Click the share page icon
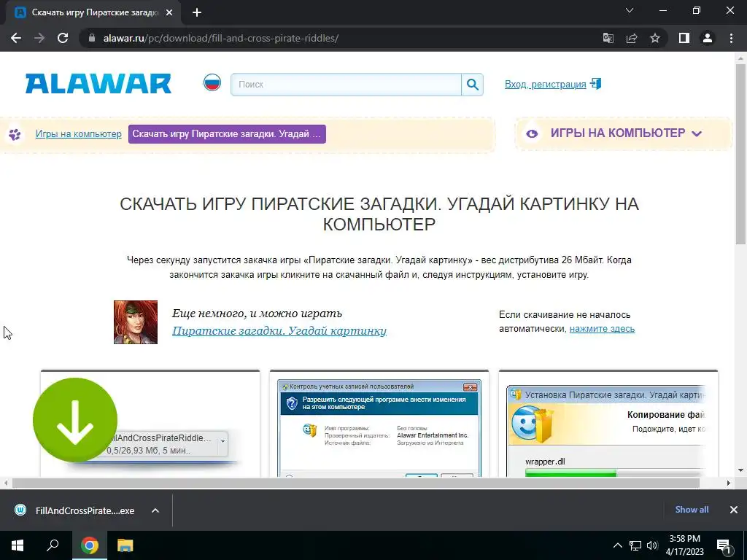The width and height of the screenshot is (747, 560). [x=632, y=38]
